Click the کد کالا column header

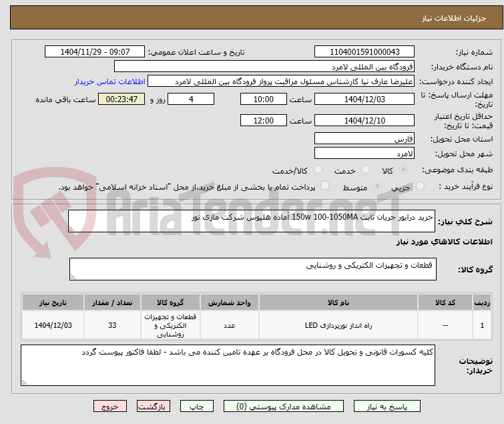click(x=445, y=302)
